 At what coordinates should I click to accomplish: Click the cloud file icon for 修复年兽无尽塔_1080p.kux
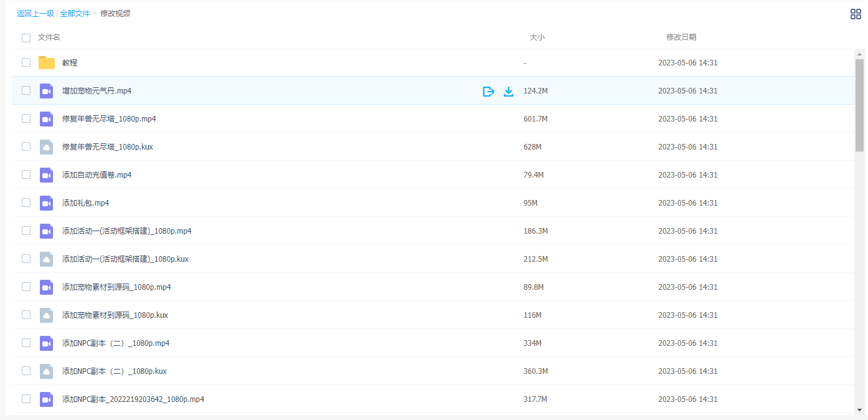point(47,147)
